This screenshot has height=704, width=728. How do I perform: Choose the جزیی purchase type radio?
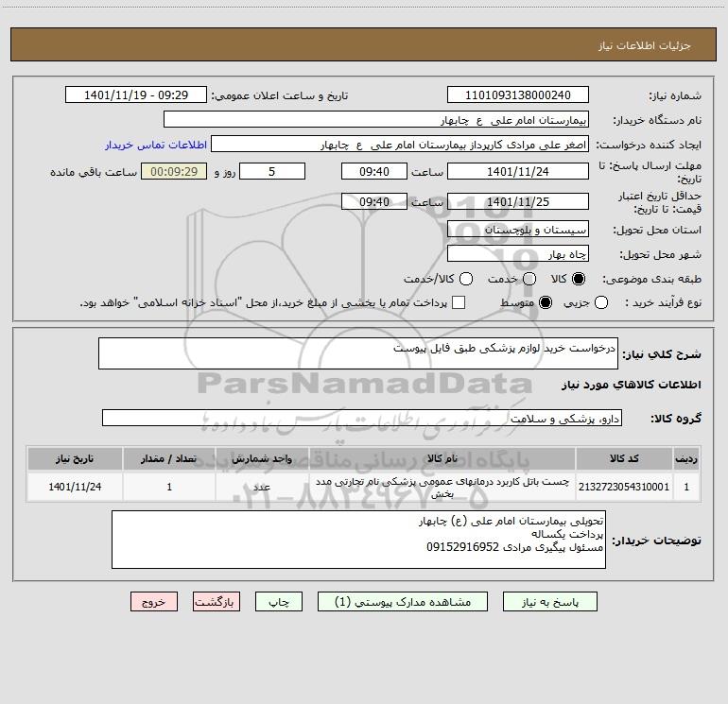600,303
